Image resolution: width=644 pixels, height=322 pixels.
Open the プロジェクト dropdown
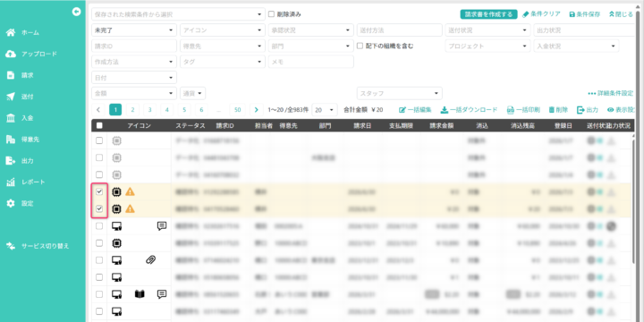click(x=488, y=46)
